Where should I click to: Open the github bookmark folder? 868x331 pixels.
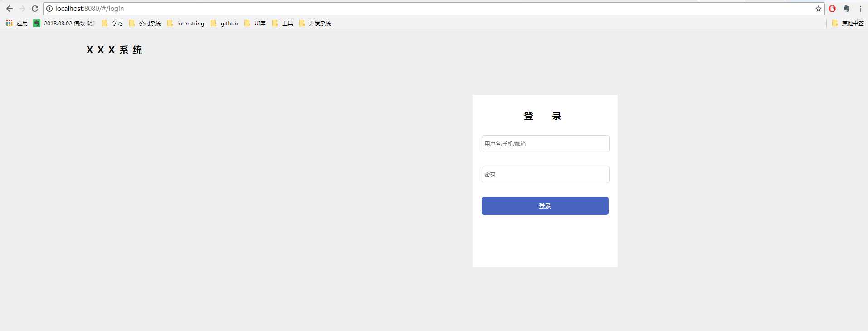pos(224,23)
